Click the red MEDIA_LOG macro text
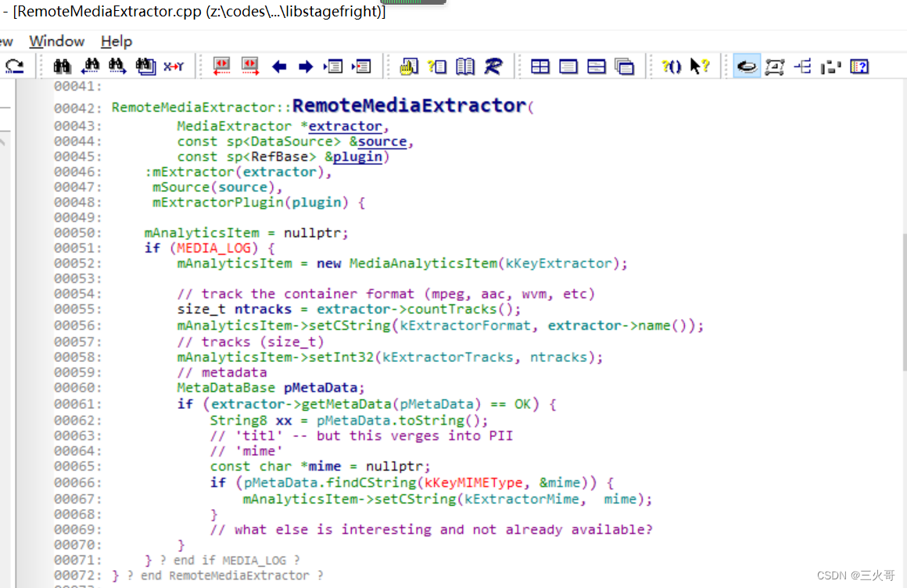The image size is (907, 588). tap(213, 248)
